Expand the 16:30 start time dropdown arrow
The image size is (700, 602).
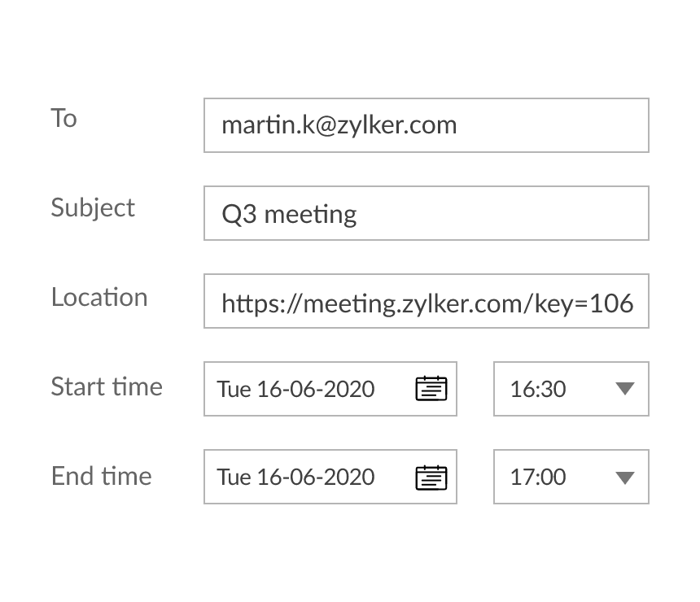(624, 389)
